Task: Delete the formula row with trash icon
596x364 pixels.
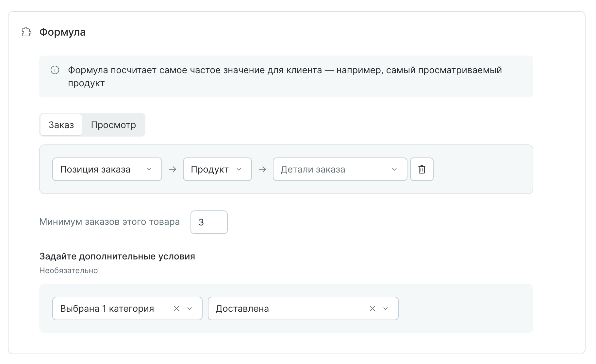Action: pos(422,169)
